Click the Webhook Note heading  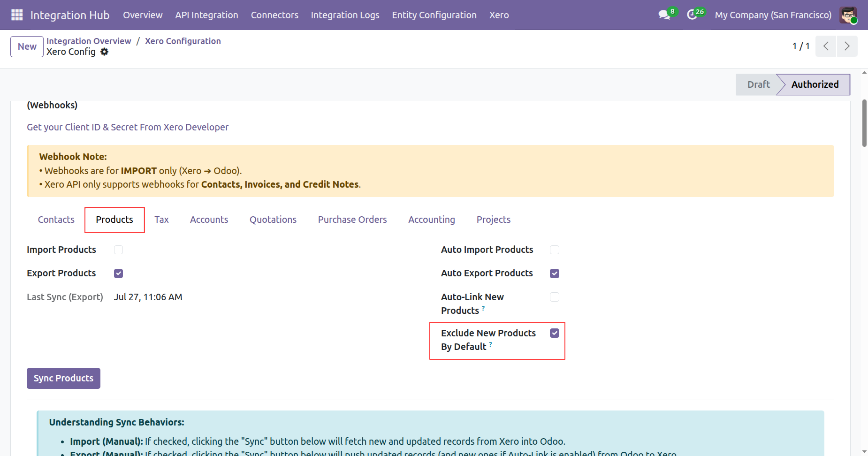[x=73, y=157]
